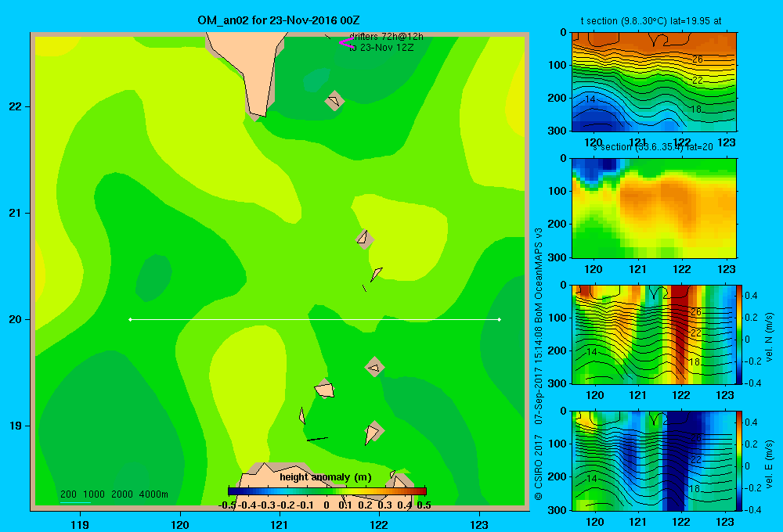Image resolution: width=783 pixels, height=532 pixels.
Task: Open the eastward velocity section panel
Action: tap(654, 461)
